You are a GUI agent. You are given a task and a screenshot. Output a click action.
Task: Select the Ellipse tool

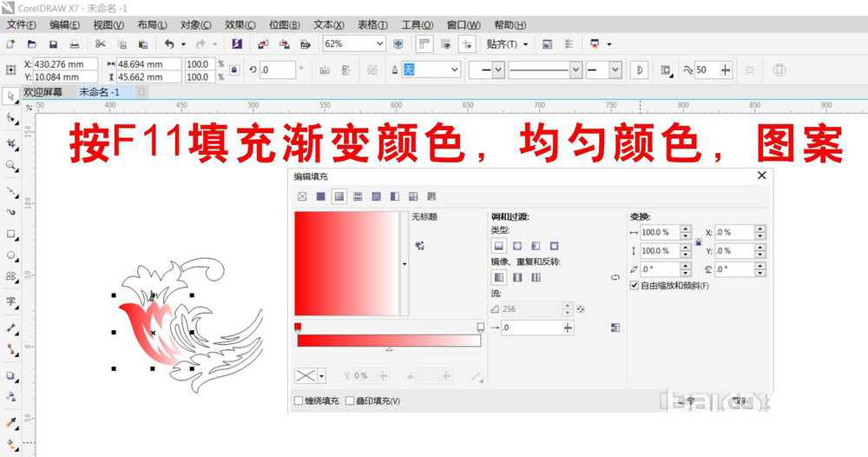(10, 255)
